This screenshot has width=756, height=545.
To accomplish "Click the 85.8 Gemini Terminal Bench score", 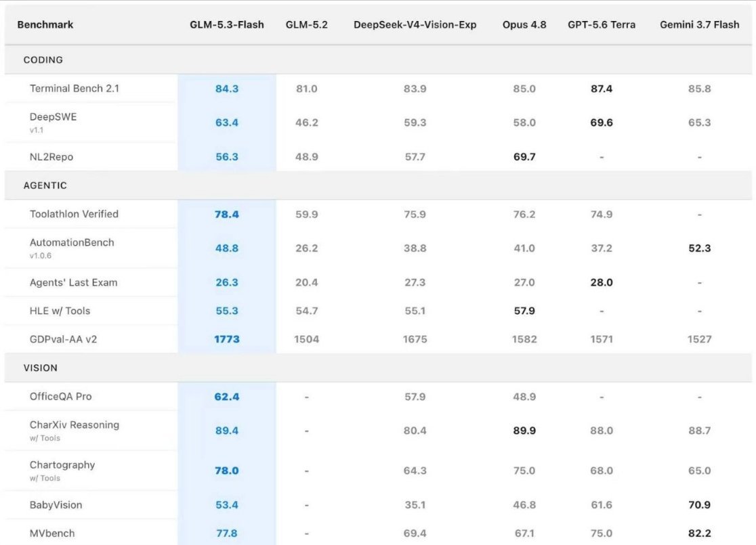I will (699, 89).
